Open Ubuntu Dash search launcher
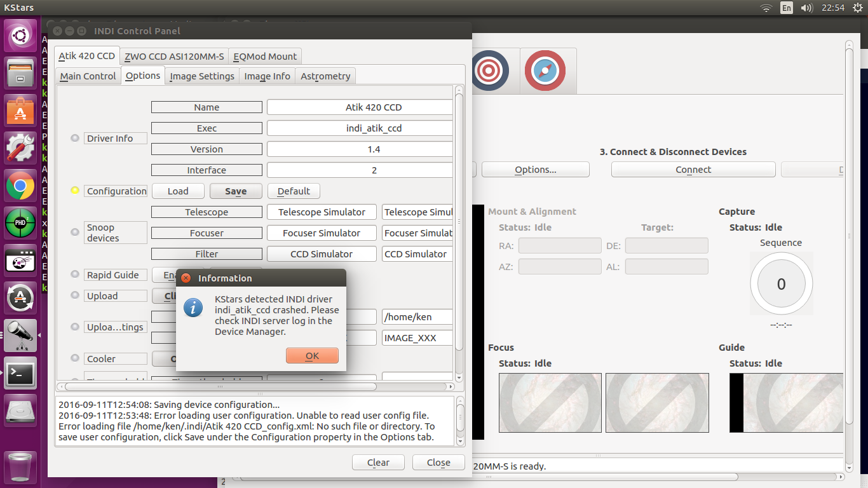The width and height of the screenshot is (868, 488). tap(20, 35)
